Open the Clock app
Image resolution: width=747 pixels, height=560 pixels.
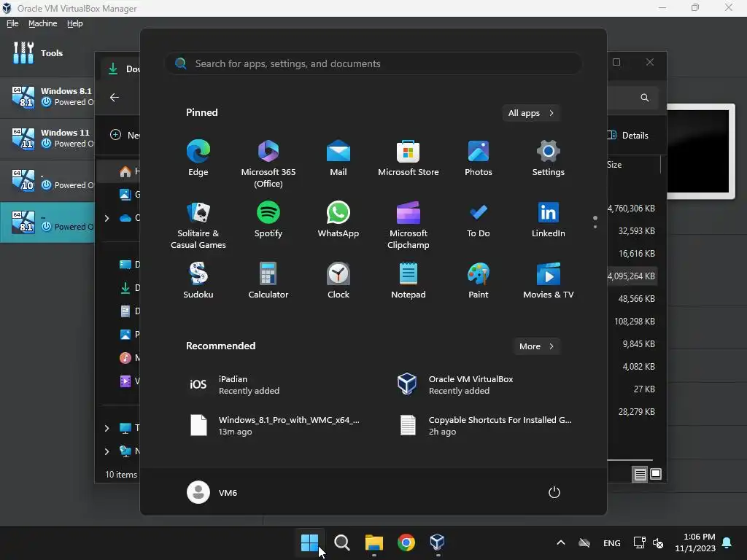pos(338,281)
